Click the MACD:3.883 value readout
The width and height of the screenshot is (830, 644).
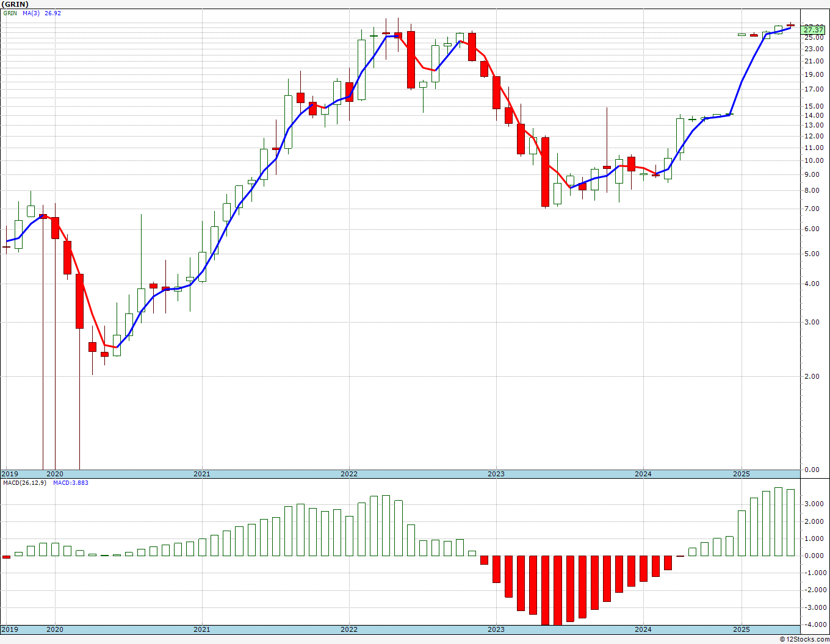tap(71, 483)
